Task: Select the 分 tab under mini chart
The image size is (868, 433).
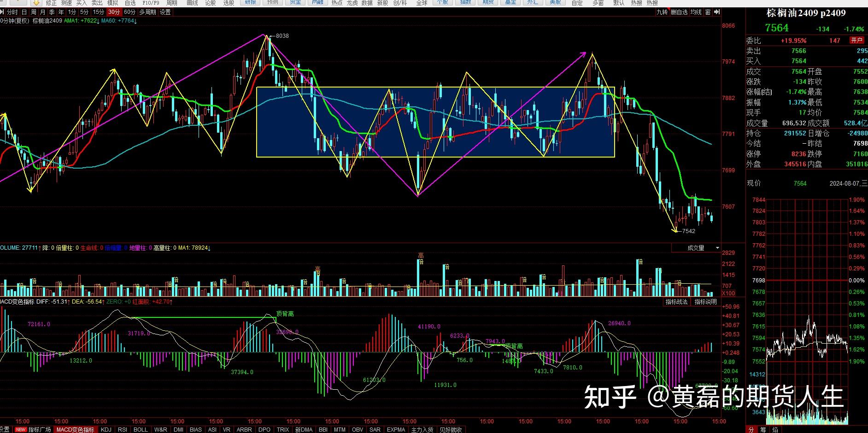Action: (x=751, y=429)
